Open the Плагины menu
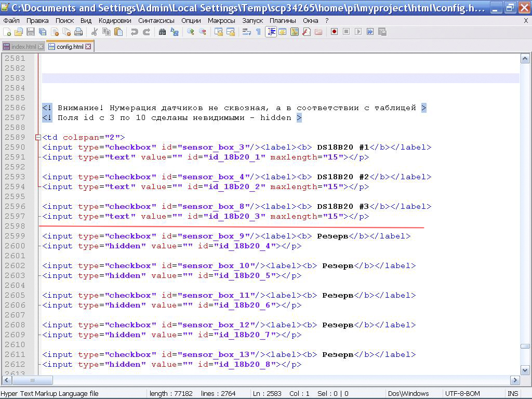 pos(283,21)
